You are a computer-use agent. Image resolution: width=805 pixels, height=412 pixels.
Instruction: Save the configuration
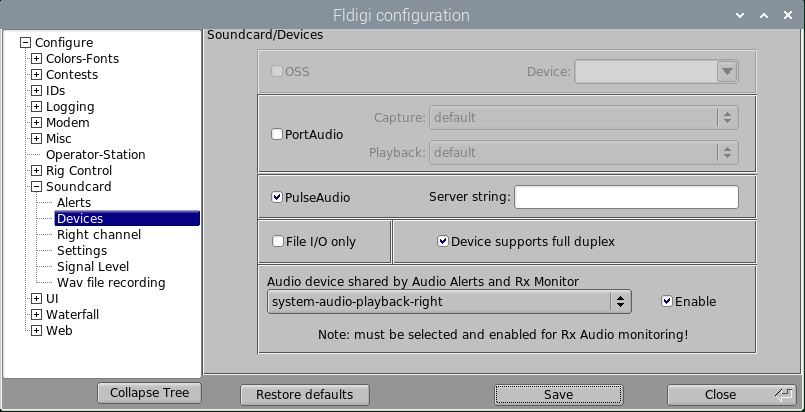559,395
